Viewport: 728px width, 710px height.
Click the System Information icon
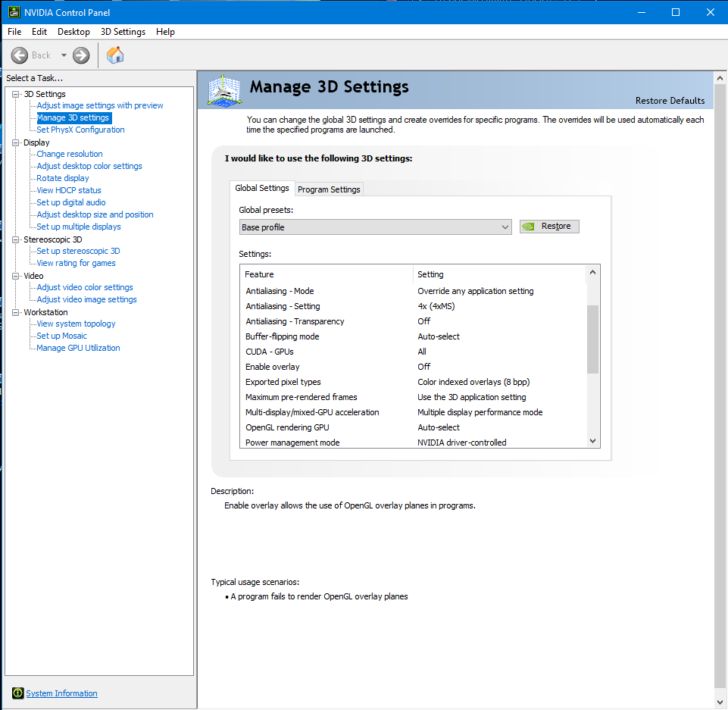(x=17, y=693)
